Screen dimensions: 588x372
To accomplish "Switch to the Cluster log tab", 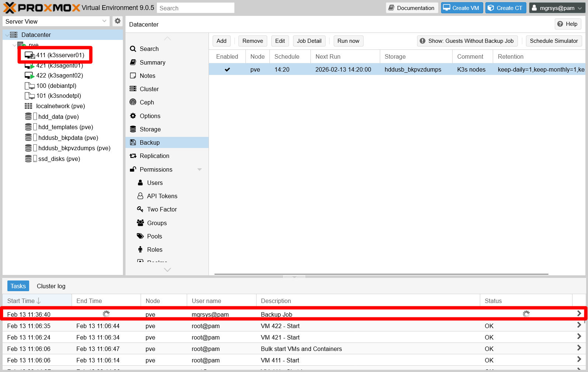I will point(51,286).
